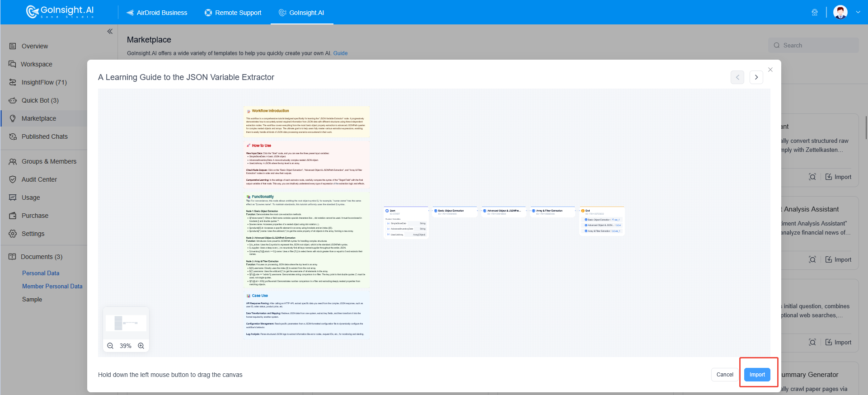This screenshot has width=868, height=395.
Task: Click the End node on the canvas
Action: pos(602,221)
